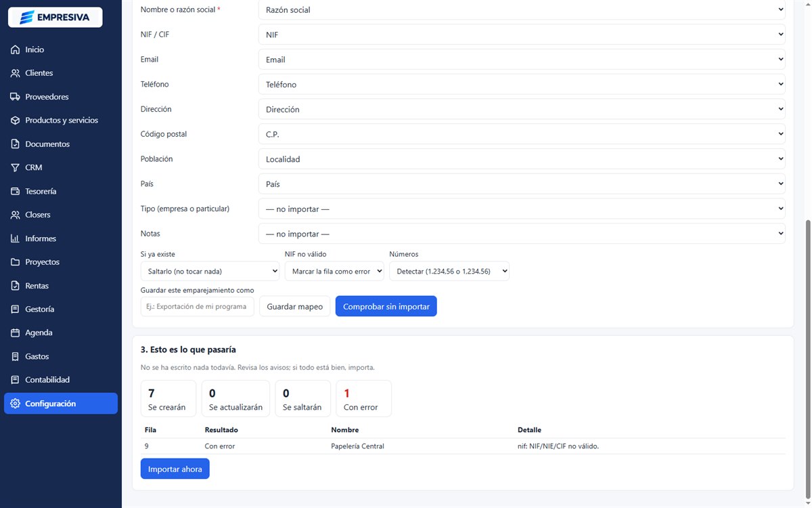
Task: Click the Gastos receipt icon
Action: (x=16, y=356)
